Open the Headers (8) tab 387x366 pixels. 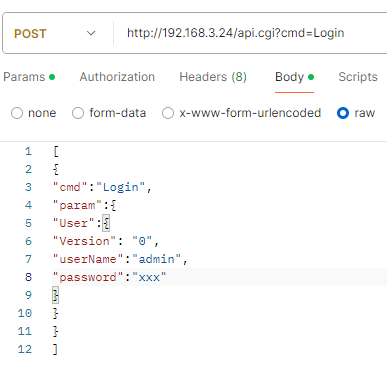pyautogui.click(x=213, y=77)
